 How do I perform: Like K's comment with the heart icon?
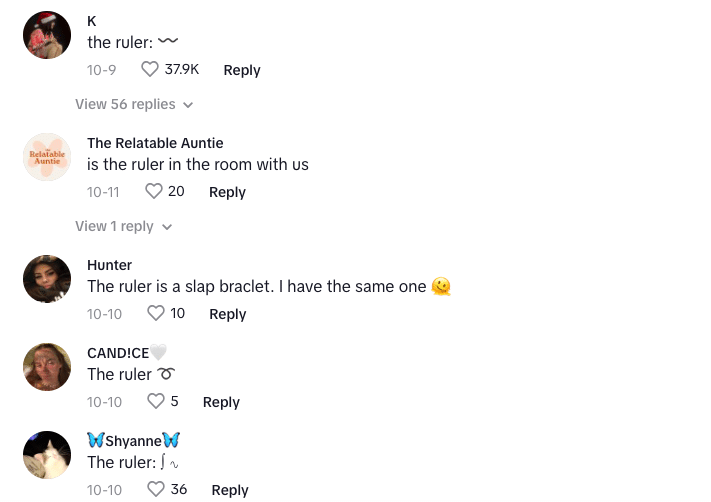pyautogui.click(x=150, y=70)
